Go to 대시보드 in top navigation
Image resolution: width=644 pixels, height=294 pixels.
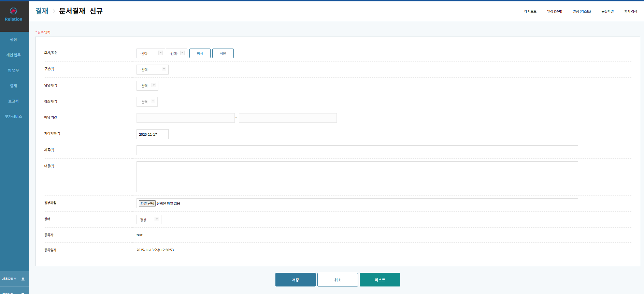530,11
